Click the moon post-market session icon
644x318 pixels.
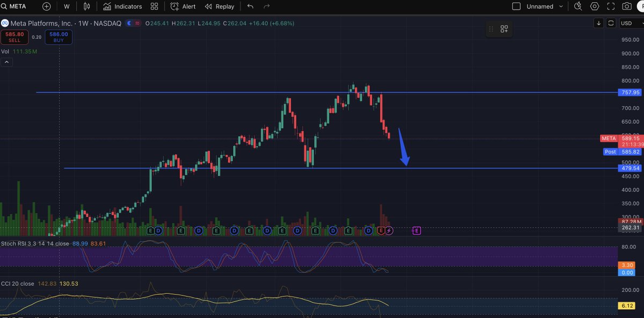click(129, 23)
